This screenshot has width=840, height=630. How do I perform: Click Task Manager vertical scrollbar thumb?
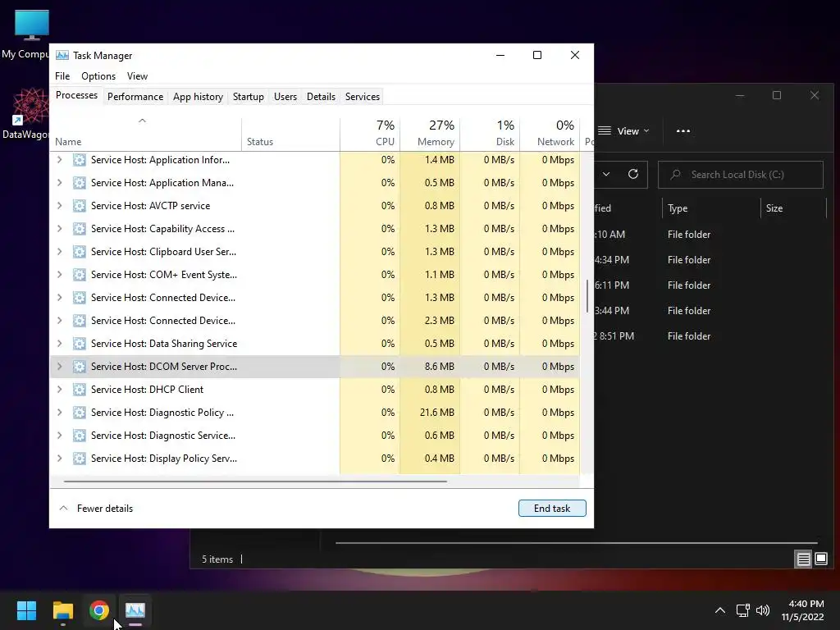[587, 295]
